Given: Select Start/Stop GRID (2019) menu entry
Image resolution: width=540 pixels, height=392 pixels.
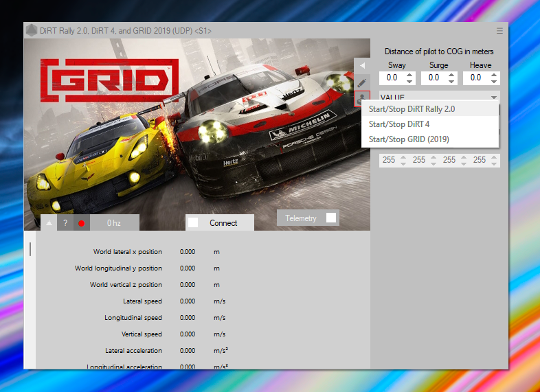Looking at the screenshot, I should tap(430, 139).
